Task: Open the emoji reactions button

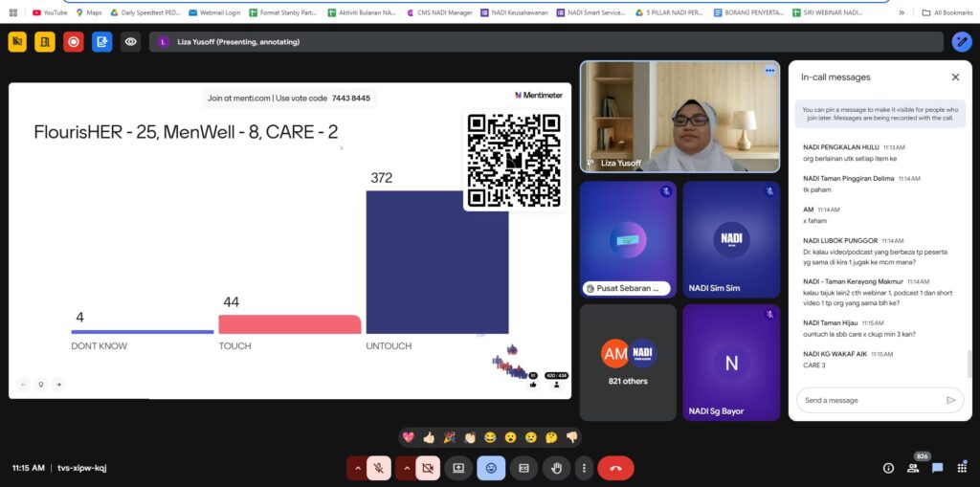Action: [x=491, y=468]
